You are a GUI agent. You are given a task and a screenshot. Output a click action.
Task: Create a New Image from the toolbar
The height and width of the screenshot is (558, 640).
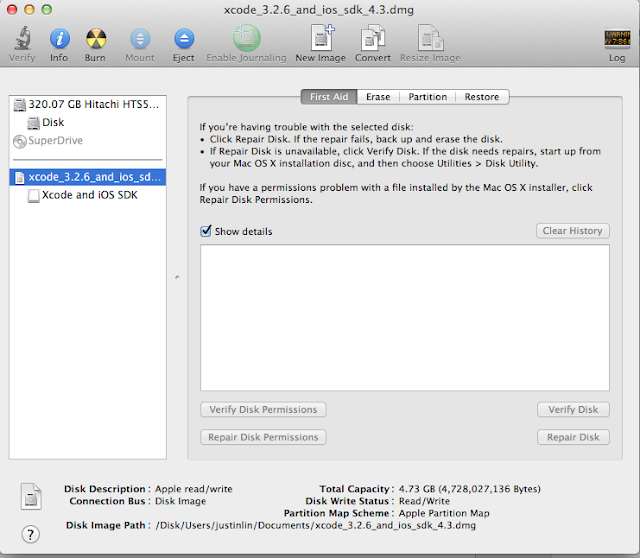click(321, 38)
